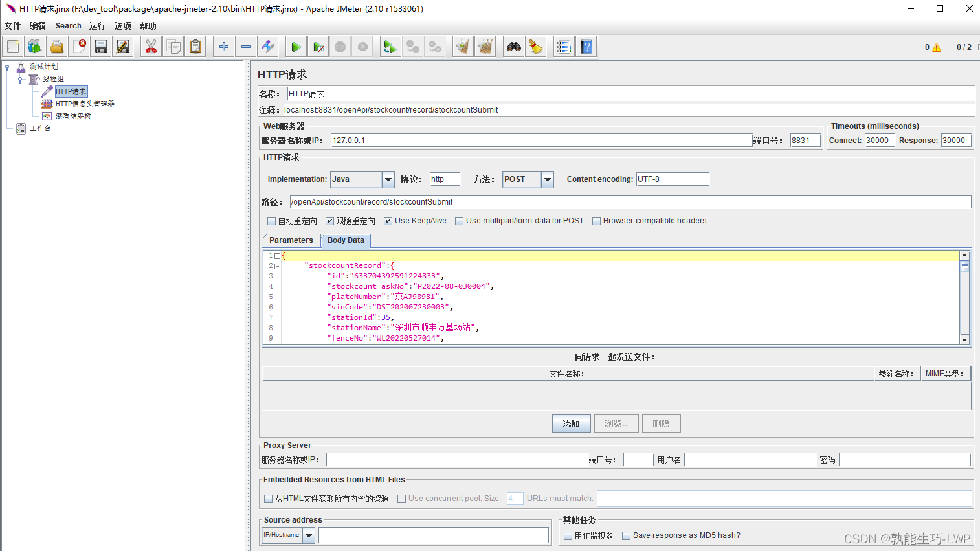This screenshot has width=980, height=551.
Task: Click the Paste clipboard icon
Action: [x=195, y=47]
